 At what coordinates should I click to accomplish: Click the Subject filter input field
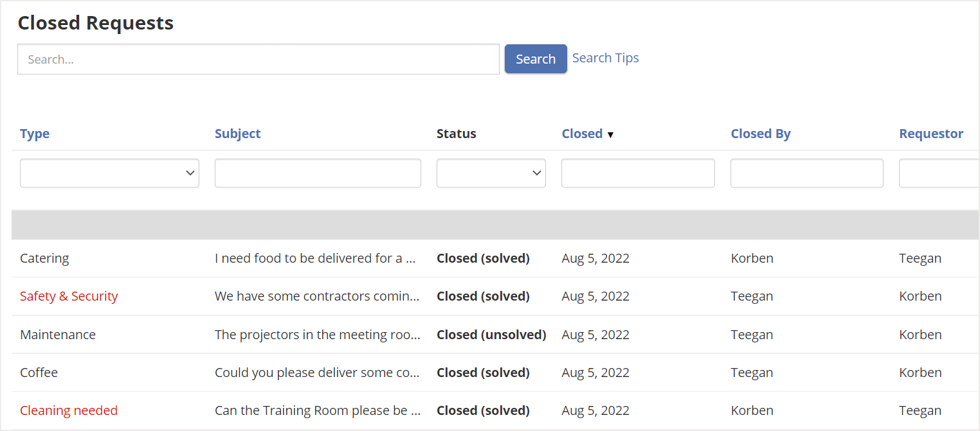click(x=318, y=173)
